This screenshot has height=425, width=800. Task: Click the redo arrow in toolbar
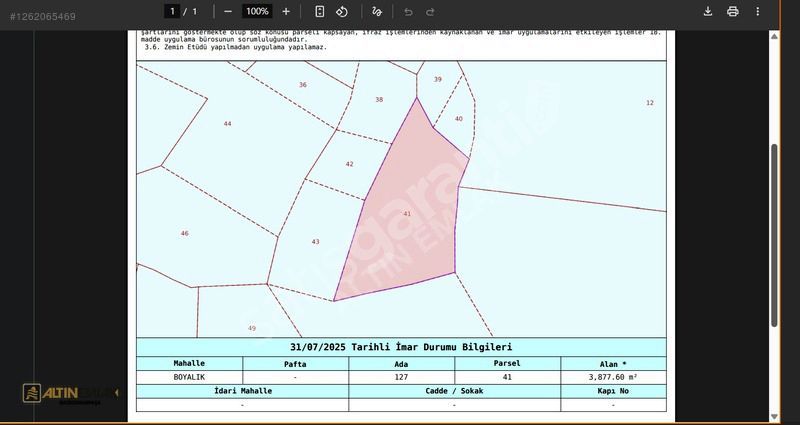pyautogui.click(x=430, y=11)
